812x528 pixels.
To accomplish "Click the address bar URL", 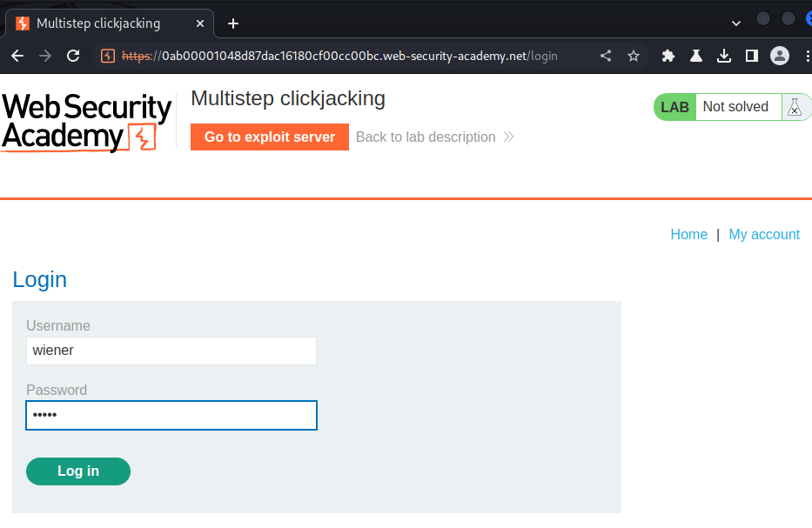I will (x=339, y=56).
